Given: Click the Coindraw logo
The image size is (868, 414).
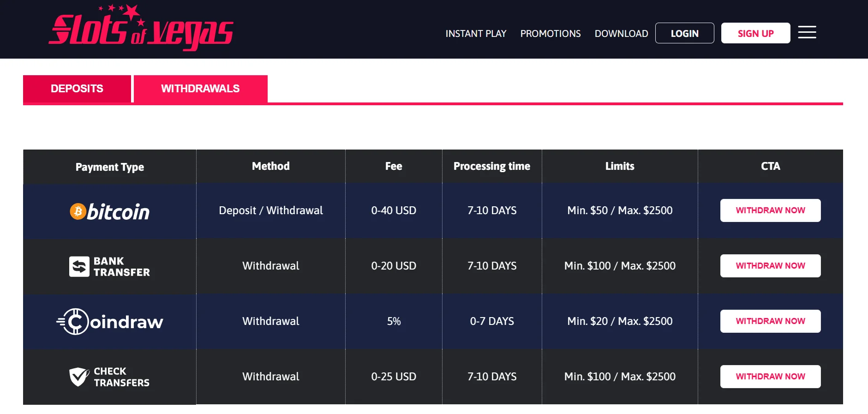Looking at the screenshot, I should [110, 321].
